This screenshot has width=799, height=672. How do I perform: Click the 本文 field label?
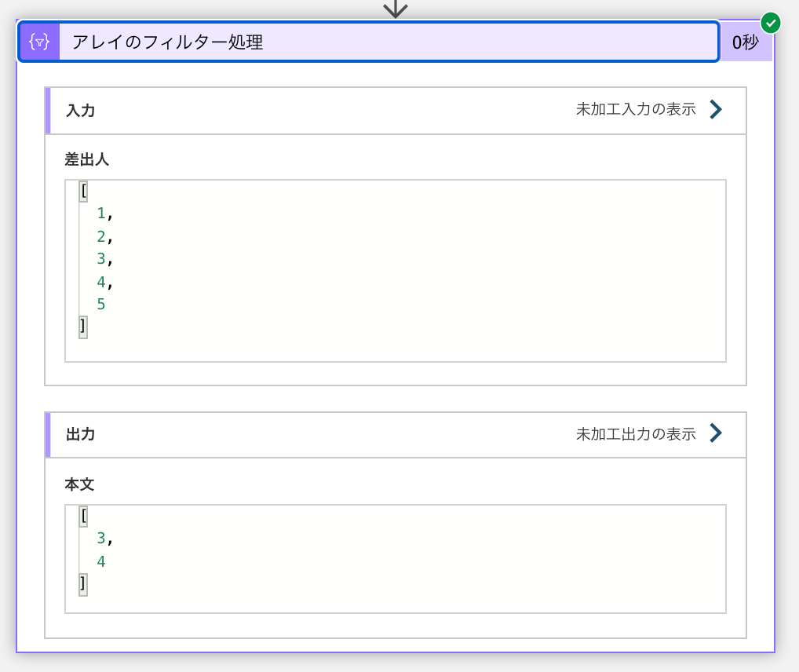coord(79,484)
